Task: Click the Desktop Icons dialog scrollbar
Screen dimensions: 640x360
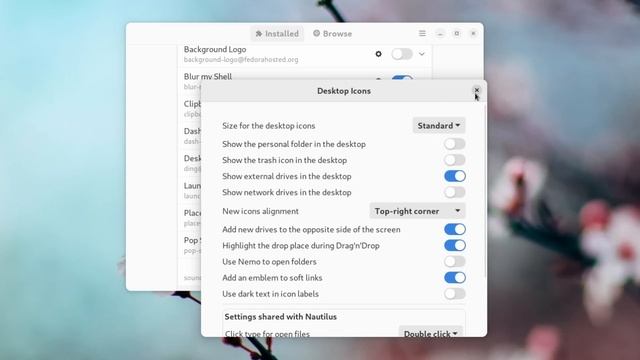Action: click(485, 192)
